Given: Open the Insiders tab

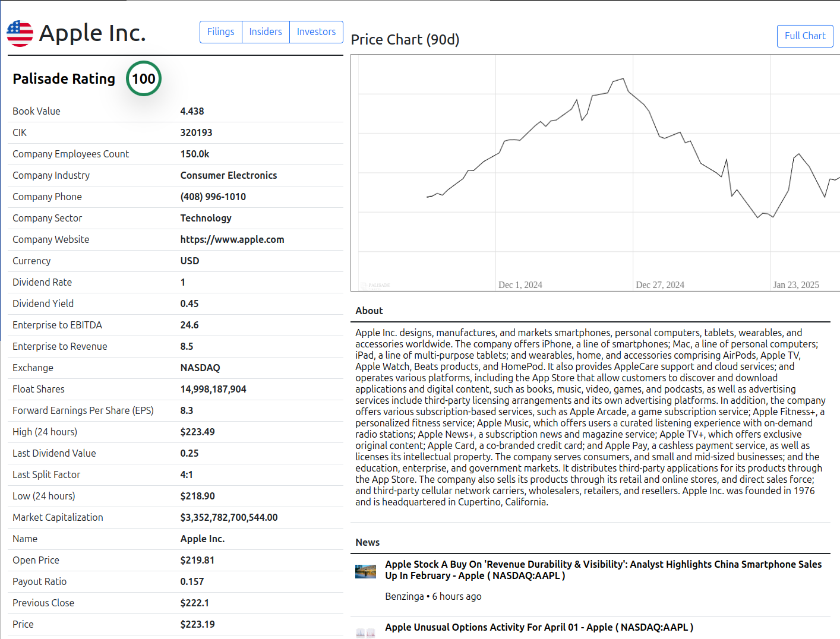Looking at the screenshot, I should [266, 32].
